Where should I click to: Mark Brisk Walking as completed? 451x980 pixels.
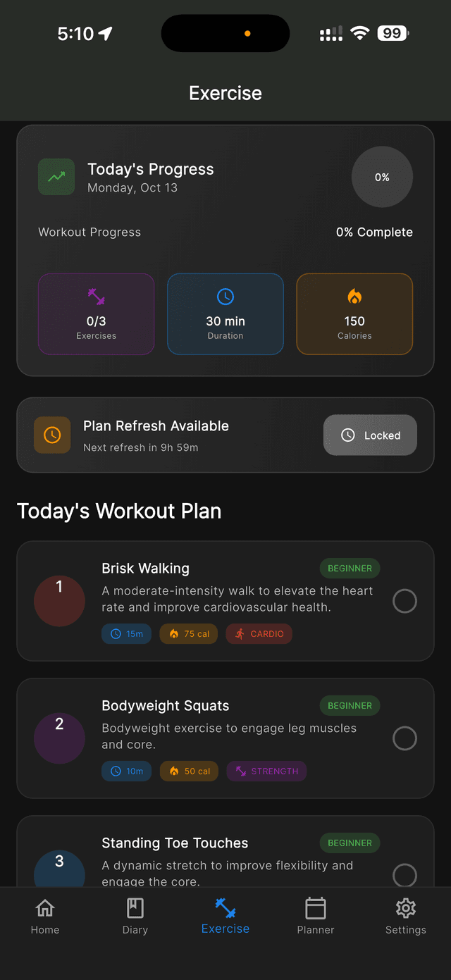404,601
